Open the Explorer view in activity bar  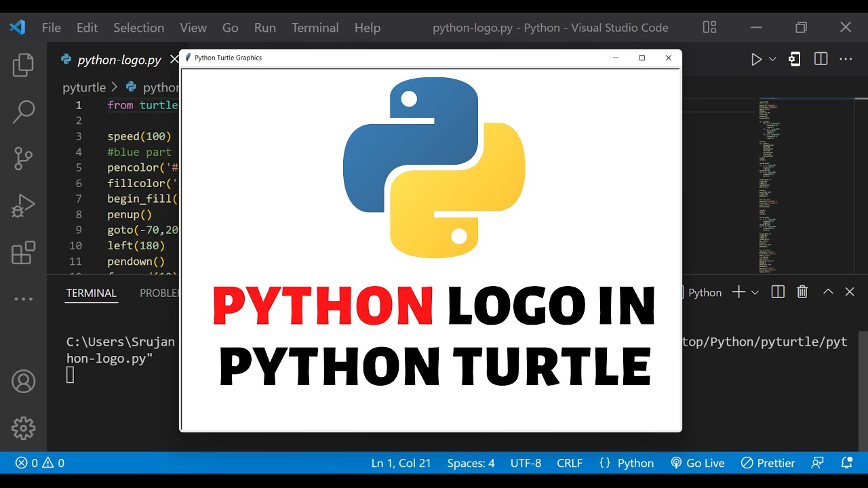coord(23,65)
